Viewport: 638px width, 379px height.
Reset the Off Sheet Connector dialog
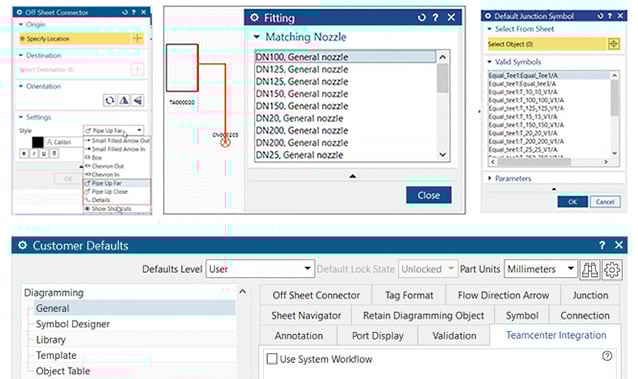pyautogui.click(x=125, y=12)
